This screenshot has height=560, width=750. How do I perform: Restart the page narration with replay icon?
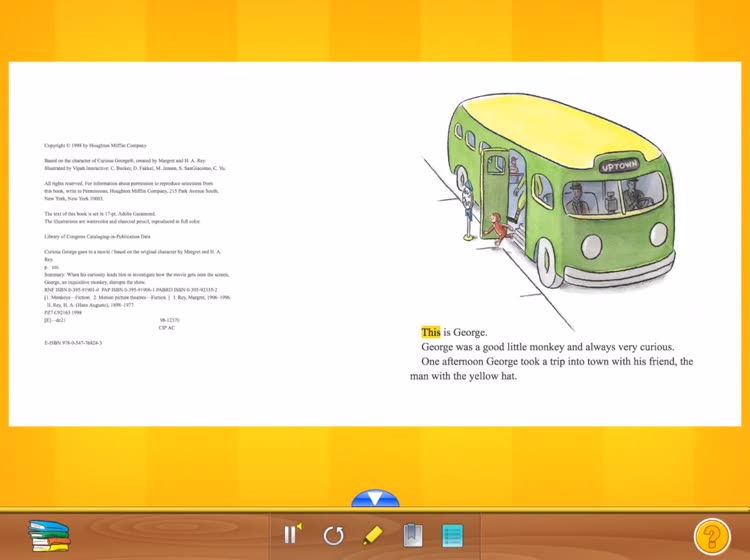333,536
